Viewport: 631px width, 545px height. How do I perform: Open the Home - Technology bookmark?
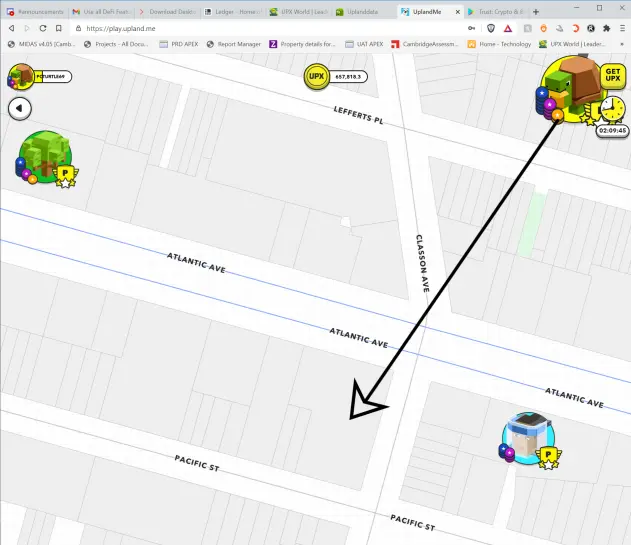tap(499, 44)
